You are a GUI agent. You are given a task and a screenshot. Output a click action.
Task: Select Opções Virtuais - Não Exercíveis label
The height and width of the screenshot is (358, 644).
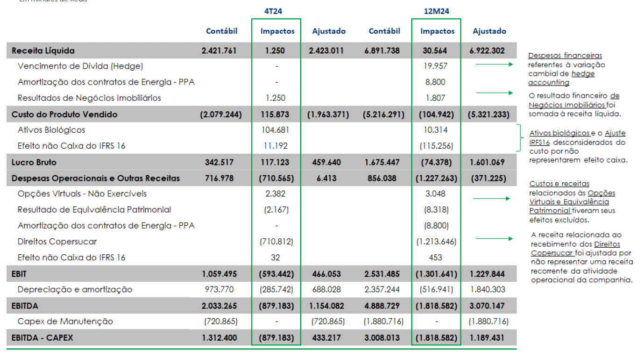tap(82, 194)
